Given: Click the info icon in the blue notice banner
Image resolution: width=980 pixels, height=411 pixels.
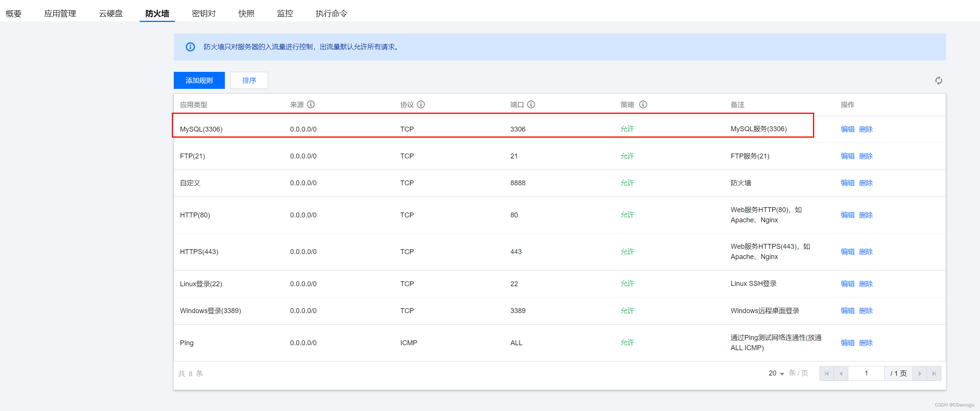Looking at the screenshot, I should [x=190, y=47].
